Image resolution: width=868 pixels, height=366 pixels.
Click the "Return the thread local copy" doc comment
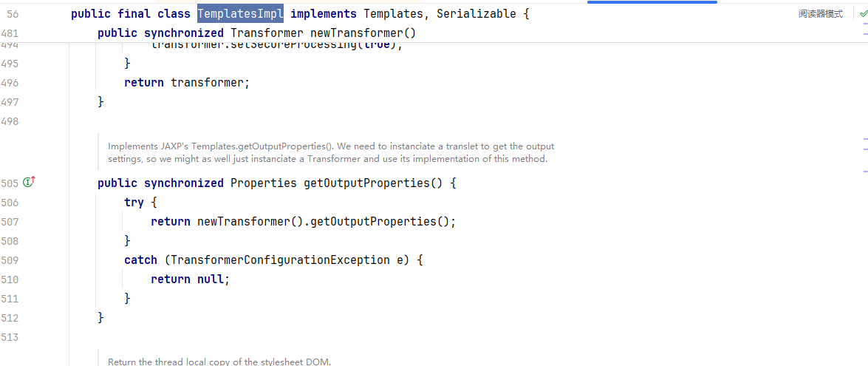(219, 362)
